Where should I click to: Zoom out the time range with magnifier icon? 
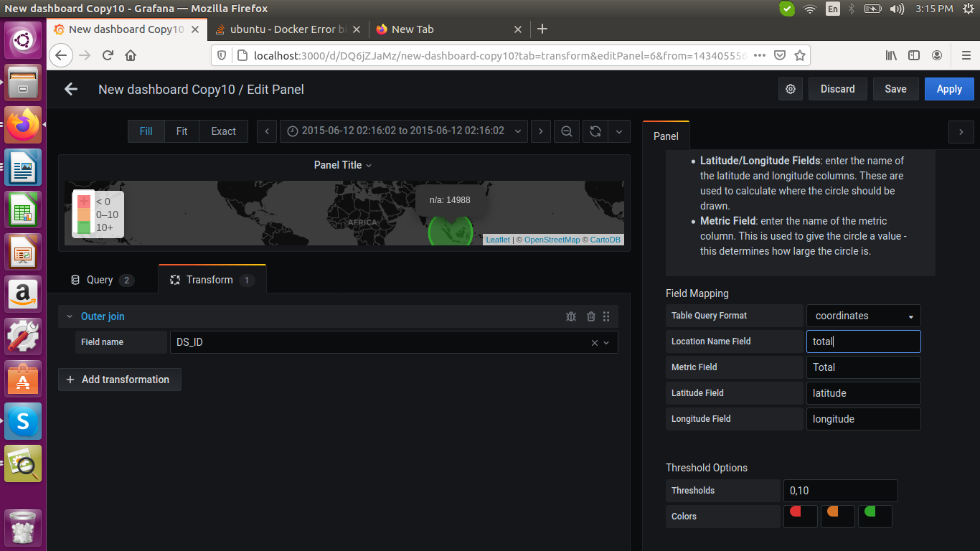566,131
